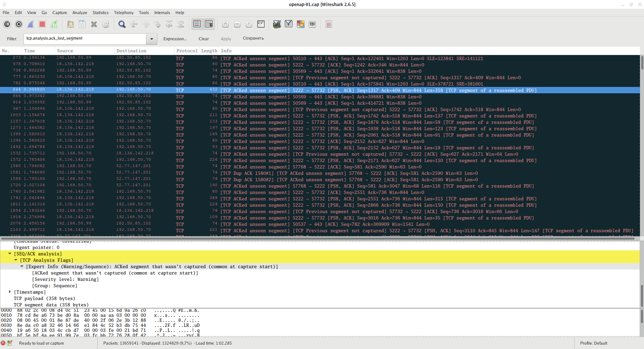Open the Coloring Rules icon
644x349 pixels.
click(300, 24)
